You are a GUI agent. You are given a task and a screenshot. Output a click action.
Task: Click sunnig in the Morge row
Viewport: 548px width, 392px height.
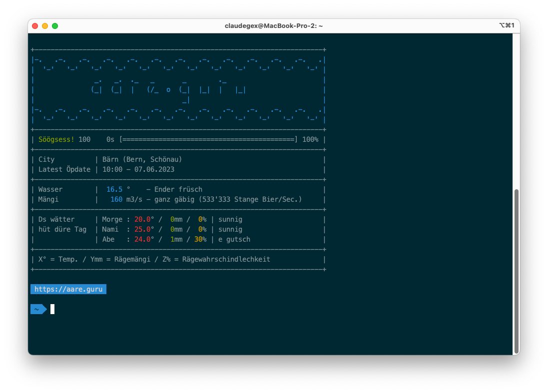(230, 219)
